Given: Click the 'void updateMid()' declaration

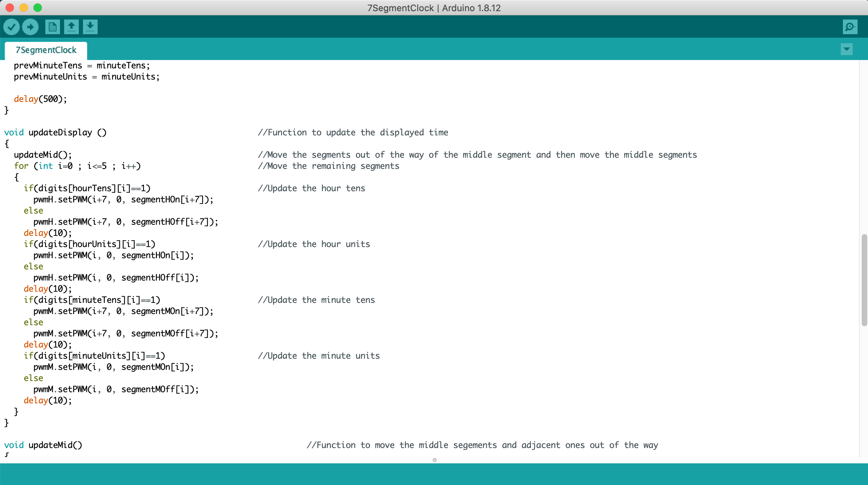Looking at the screenshot, I should pos(43,445).
